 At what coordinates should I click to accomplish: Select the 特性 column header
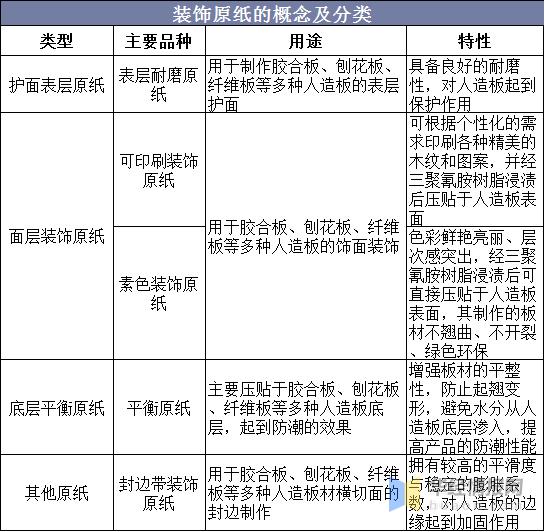click(475, 41)
